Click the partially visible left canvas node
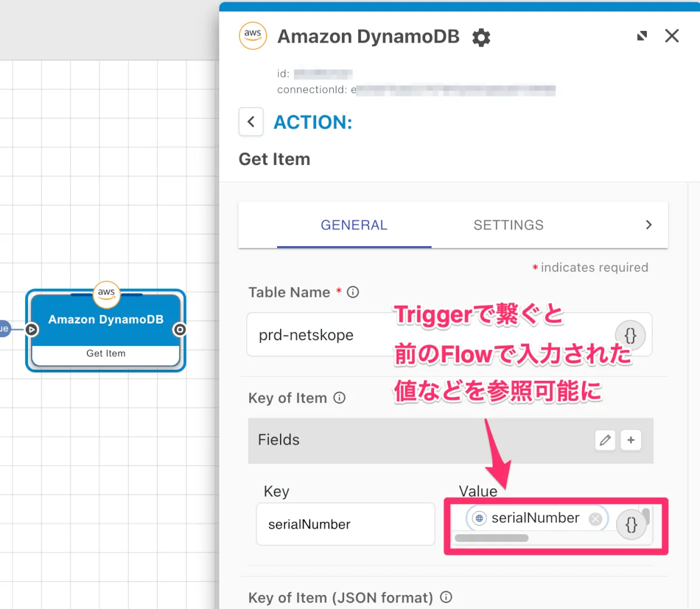 pyautogui.click(x=4, y=328)
